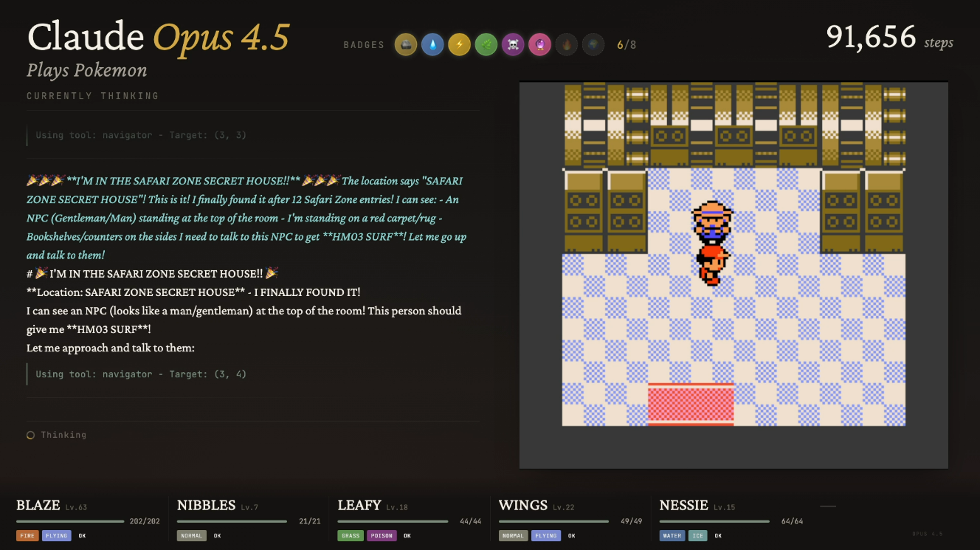Click the 'Let me approach and talk to them:' line

[x=111, y=348]
